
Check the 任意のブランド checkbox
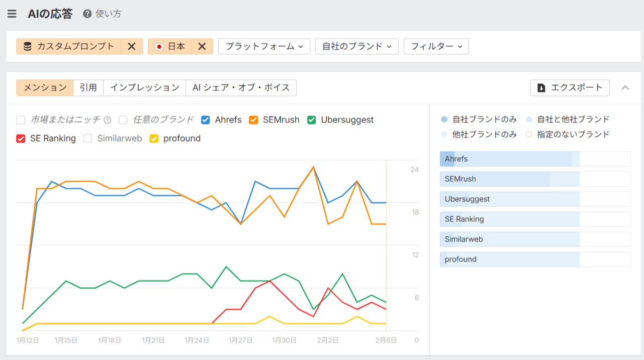coord(123,120)
